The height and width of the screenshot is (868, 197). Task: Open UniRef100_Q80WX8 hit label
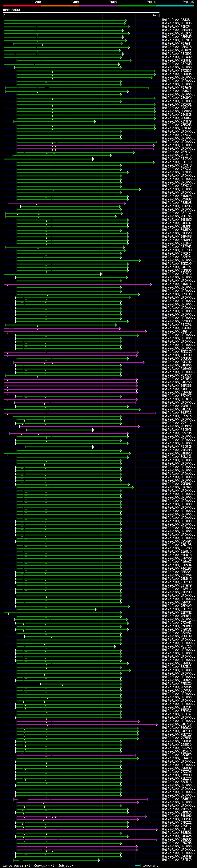177,115
